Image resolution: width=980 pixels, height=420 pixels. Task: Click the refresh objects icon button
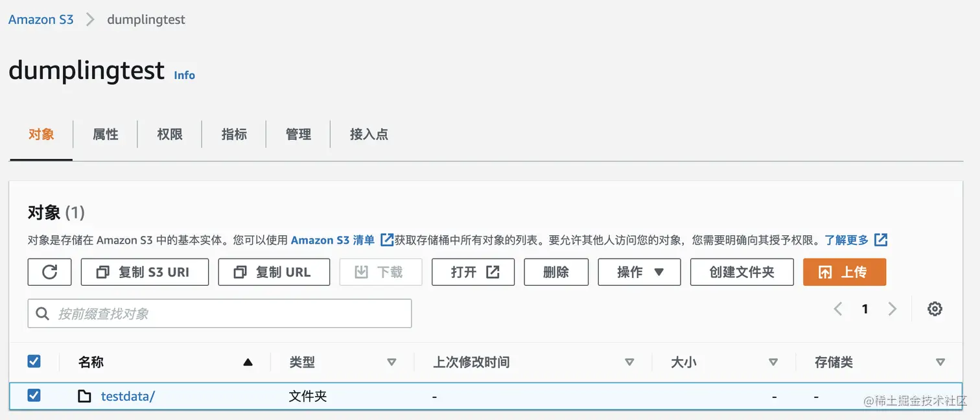coord(49,272)
